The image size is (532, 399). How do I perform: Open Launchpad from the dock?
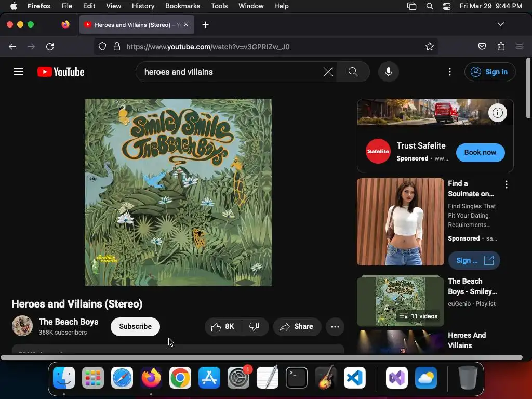click(x=93, y=378)
